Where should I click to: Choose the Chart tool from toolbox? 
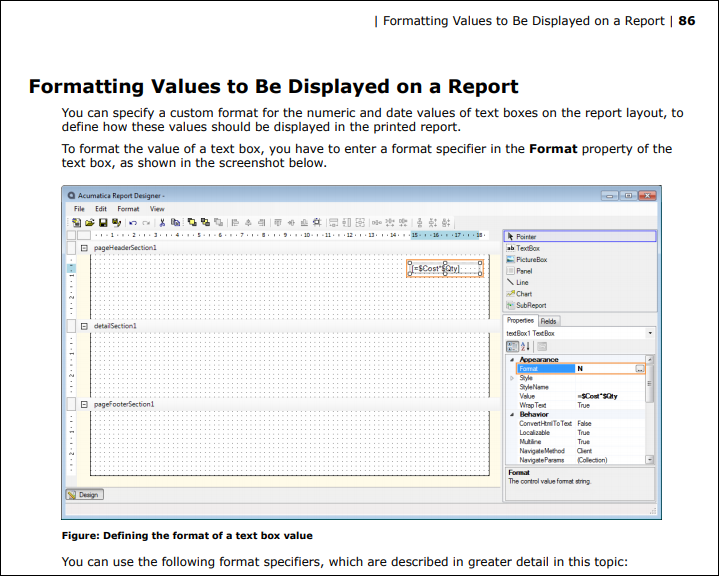(x=523, y=294)
